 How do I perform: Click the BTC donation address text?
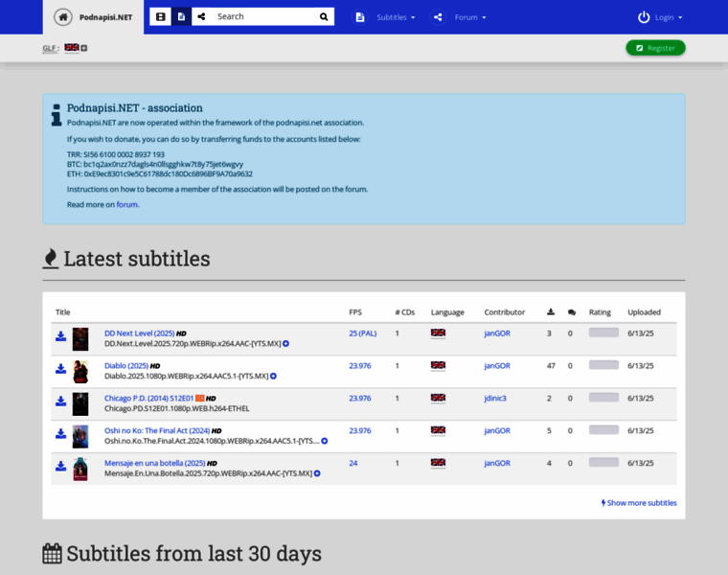(x=155, y=165)
